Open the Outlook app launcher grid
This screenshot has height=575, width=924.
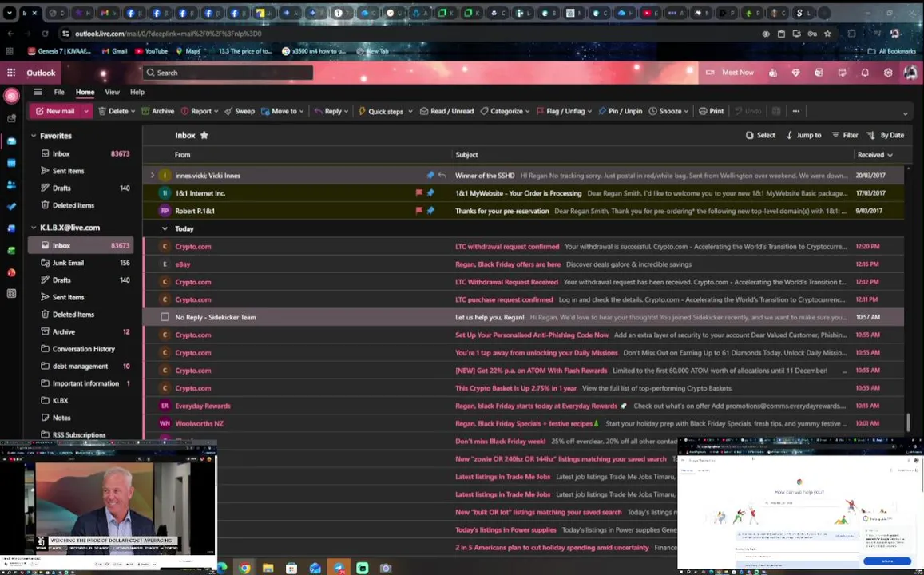(x=11, y=73)
